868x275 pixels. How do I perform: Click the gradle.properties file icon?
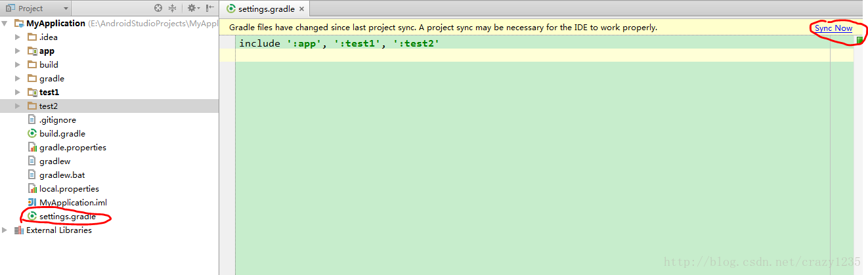[32, 147]
